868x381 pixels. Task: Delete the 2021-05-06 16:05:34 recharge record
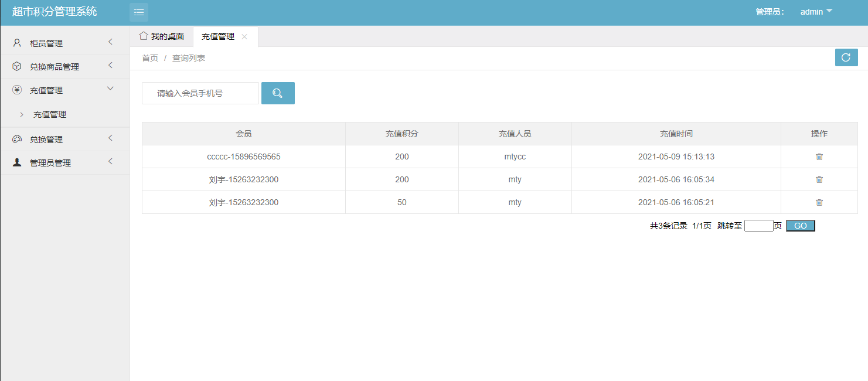pyautogui.click(x=819, y=179)
